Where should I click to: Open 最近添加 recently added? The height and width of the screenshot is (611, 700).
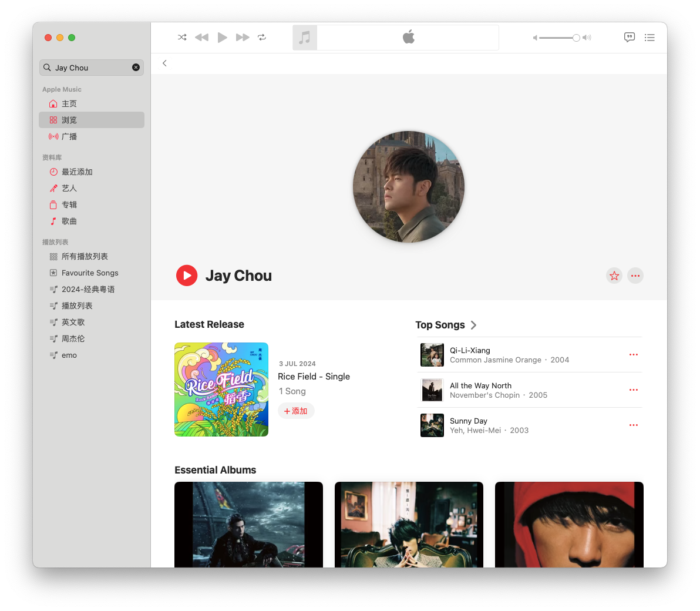coord(92,172)
